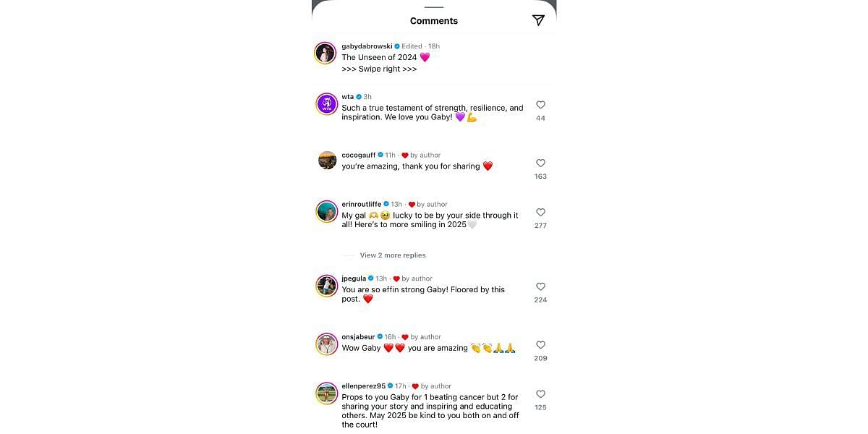The width and height of the screenshot is (868, 434).
Task: Heart the onsjabeur comment
Action: [x=540, y=345]
